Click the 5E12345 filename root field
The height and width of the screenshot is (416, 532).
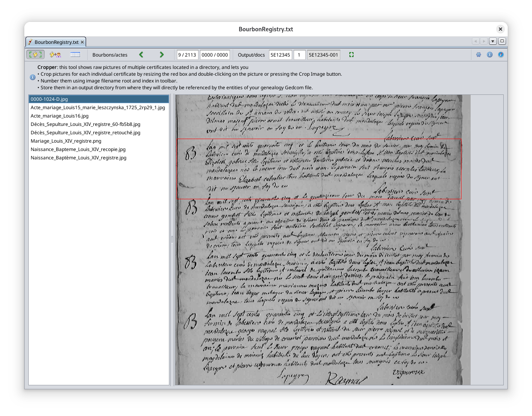(281, 55)
